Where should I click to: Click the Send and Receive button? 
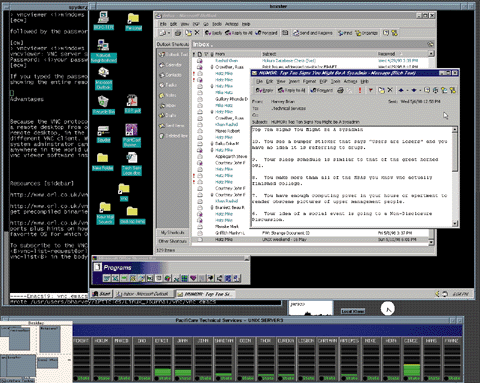click(313, 33)
